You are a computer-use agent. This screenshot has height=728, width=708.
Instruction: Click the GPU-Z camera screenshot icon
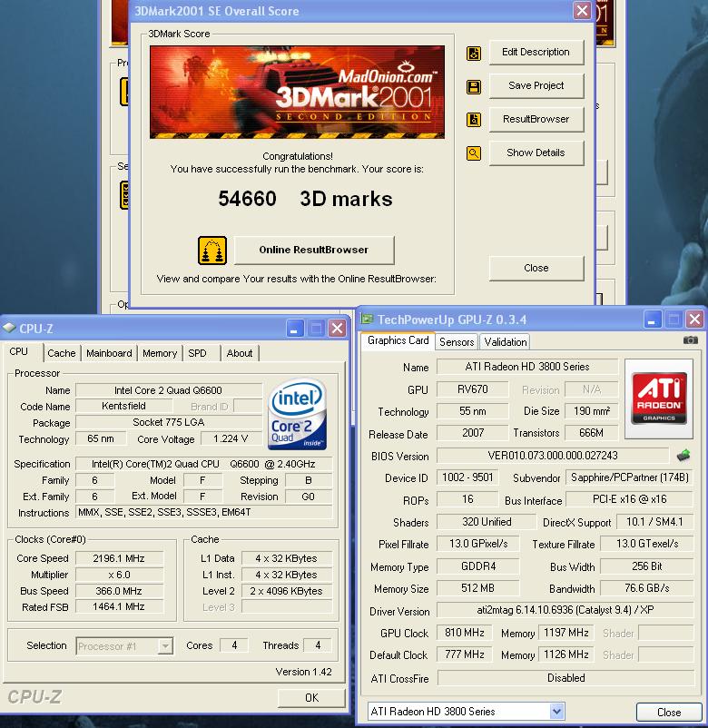[x=691, y=340]
